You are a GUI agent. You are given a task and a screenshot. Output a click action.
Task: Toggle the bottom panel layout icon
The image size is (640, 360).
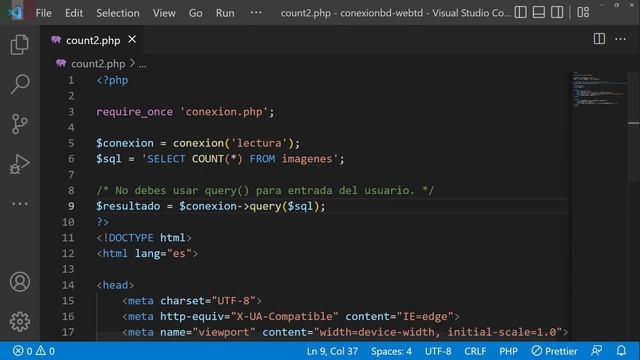point(539,12)
